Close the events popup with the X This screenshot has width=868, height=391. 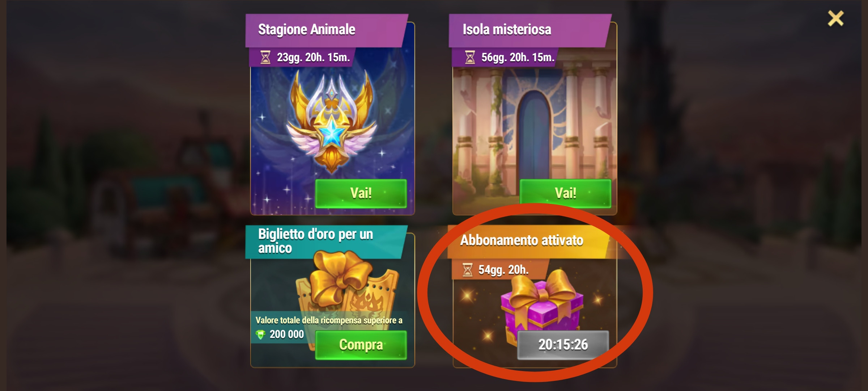point(835,18)
